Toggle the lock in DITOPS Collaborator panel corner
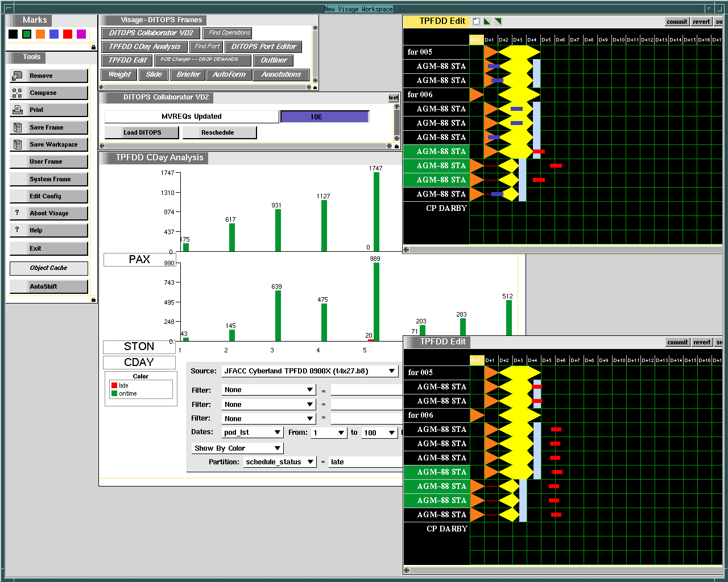 pyautogui.click(x=396, y=146)
